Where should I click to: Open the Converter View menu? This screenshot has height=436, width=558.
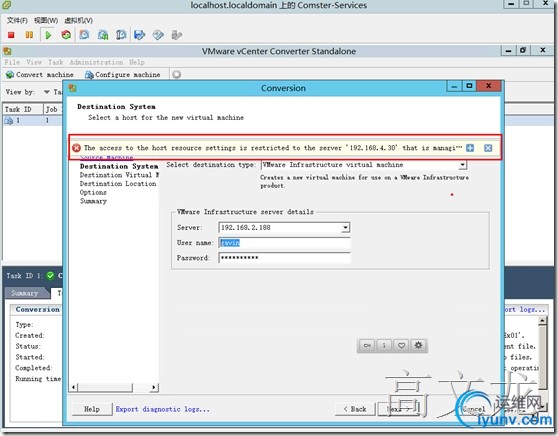(x=34, y=62)
